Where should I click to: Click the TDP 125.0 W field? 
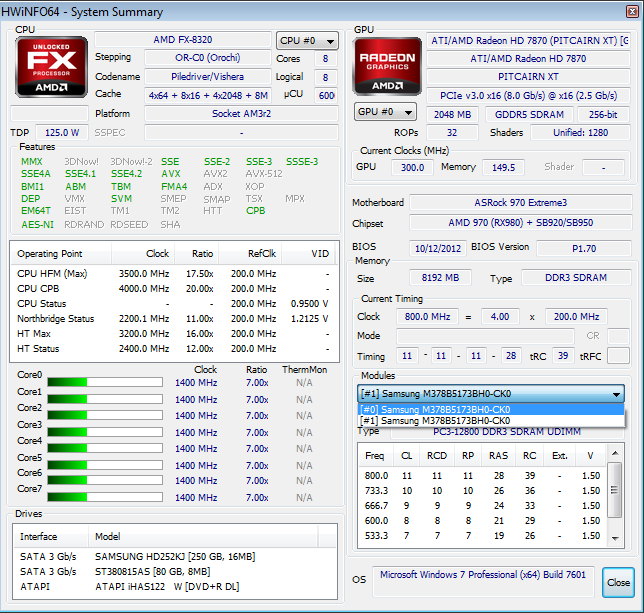[62, 133]
